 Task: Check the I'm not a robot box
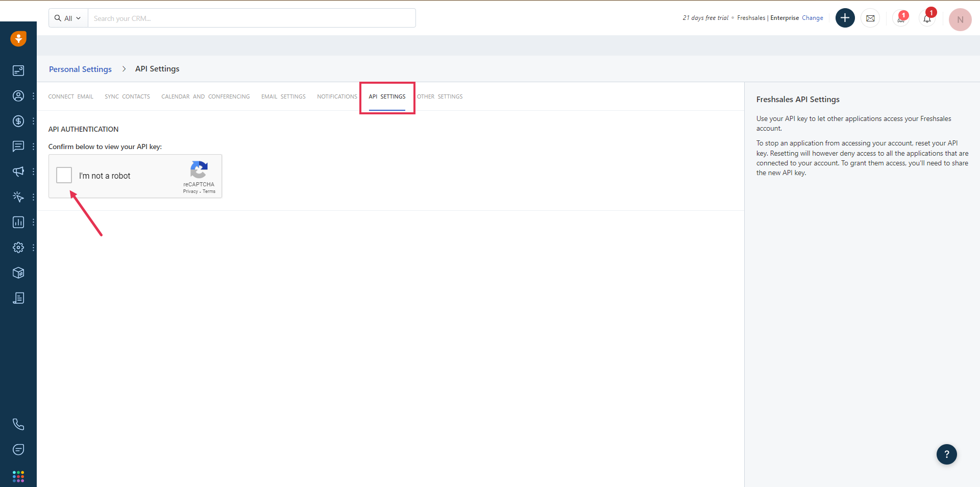[x=64, y=175]
